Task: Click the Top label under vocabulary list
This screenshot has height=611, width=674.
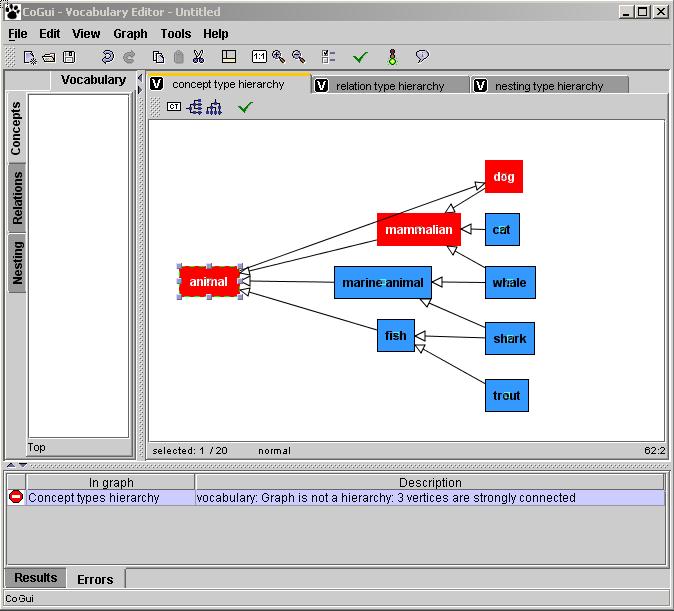Action: [x=37, y=448]
